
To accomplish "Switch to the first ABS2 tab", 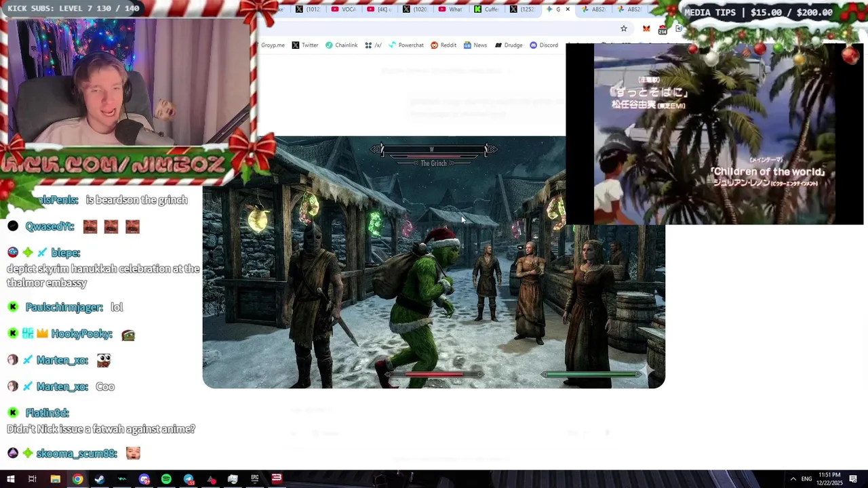I will click(594, 9).
